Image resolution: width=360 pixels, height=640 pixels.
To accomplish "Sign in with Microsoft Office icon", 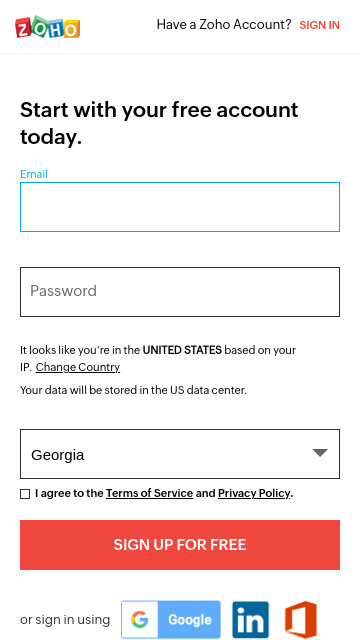I will [x=300, y=619].
